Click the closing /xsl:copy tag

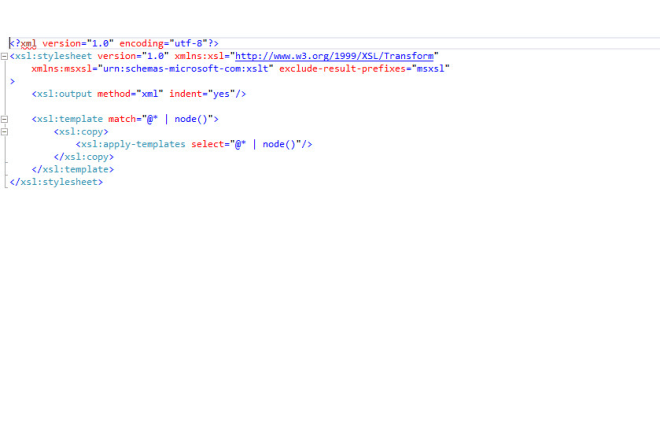84,157
